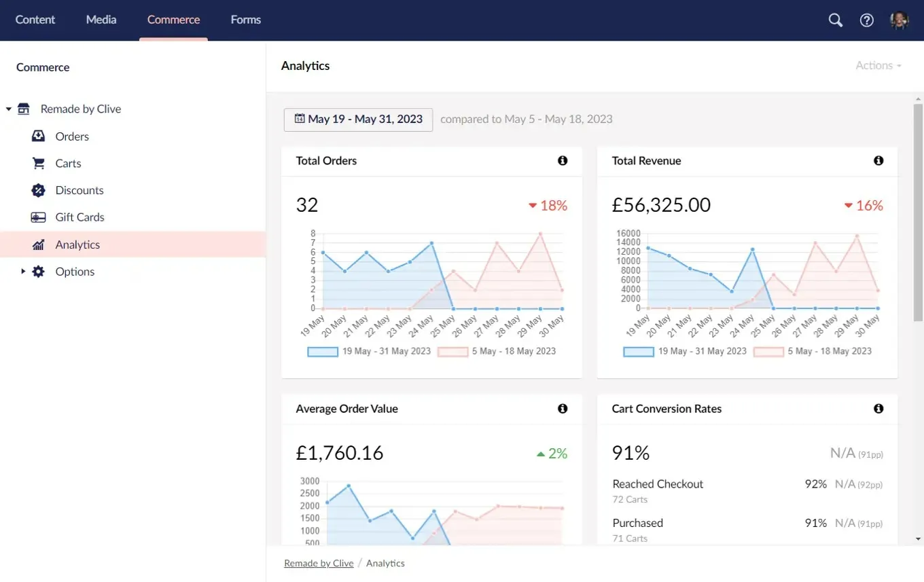Open the user profile avatar
This screenshot has width=924, height=582.
pos(898,20)
